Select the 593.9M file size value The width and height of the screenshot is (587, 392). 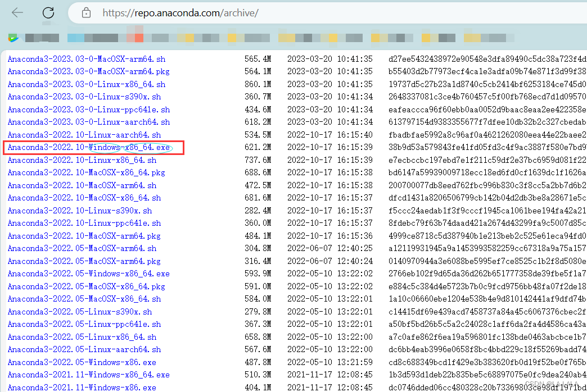click(258, 274)
